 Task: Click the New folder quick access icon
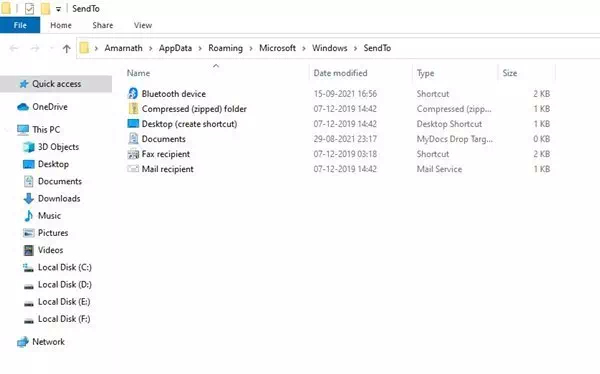(45, 8)
